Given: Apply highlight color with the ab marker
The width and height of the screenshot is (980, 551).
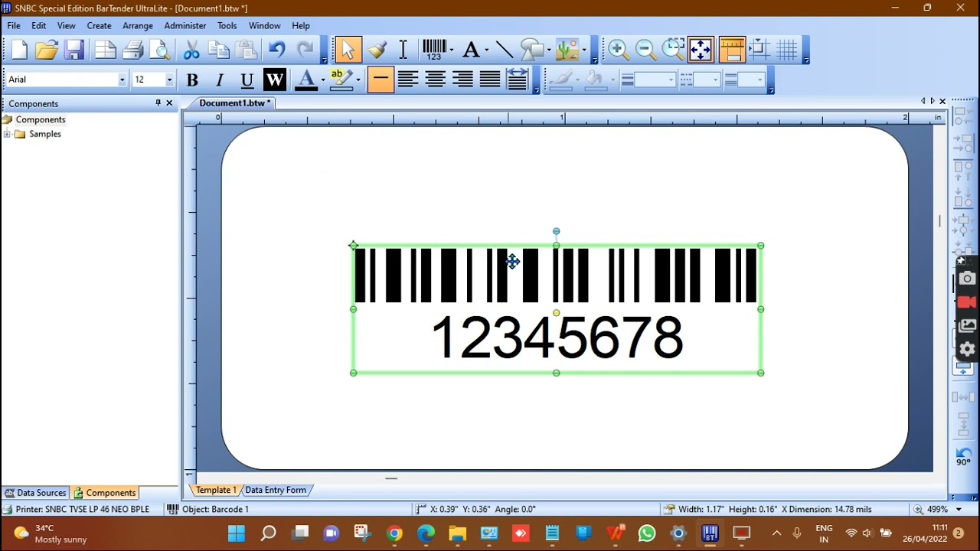Looking at the screenshot, I should [341, 80].
